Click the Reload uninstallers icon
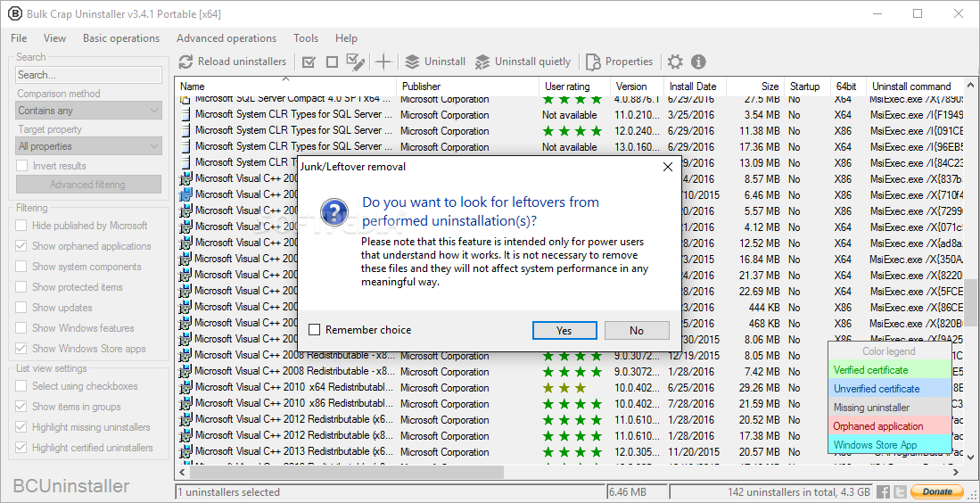 point(185,62)
